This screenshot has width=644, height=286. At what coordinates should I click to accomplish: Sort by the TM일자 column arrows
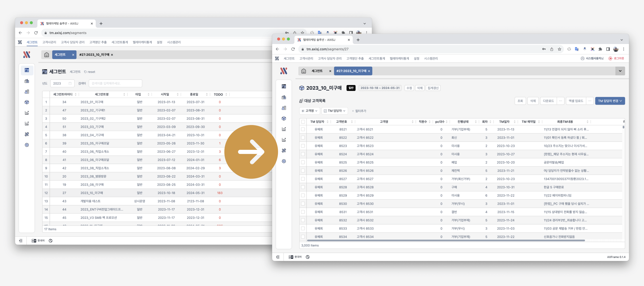(x=515, y=122)
